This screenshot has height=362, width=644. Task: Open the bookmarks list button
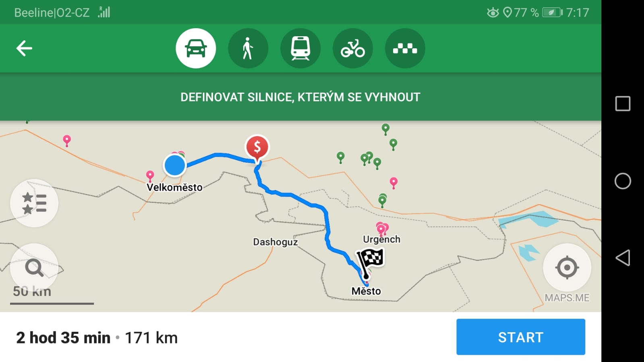[x=34, y=203]
